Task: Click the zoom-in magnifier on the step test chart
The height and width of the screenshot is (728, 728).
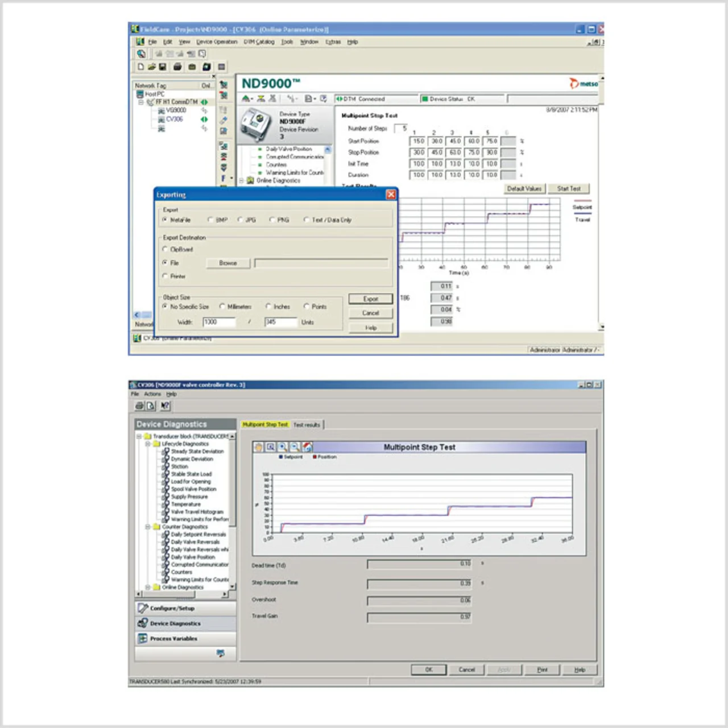Action: click(283, 447)
